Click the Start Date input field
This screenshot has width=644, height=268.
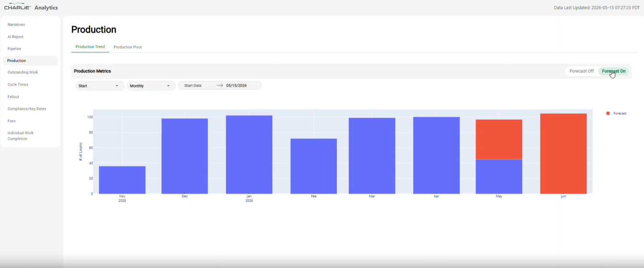tap(197, 85)
